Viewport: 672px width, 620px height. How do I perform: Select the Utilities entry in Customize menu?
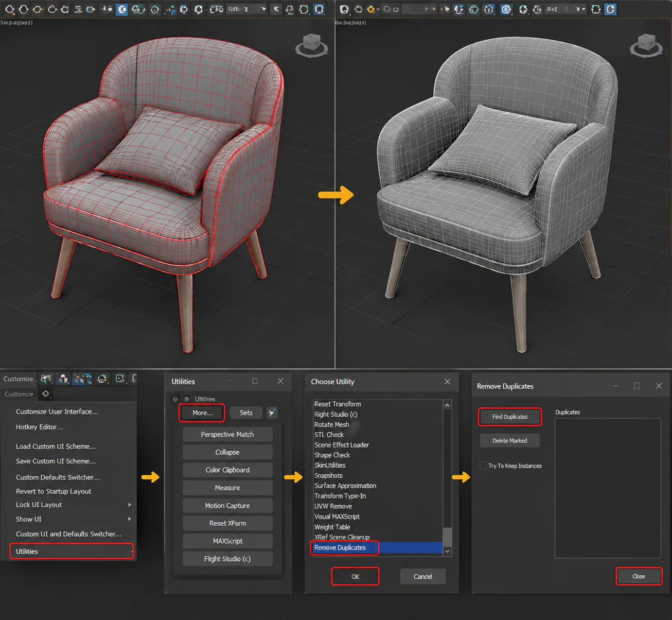tap(72, 551)
